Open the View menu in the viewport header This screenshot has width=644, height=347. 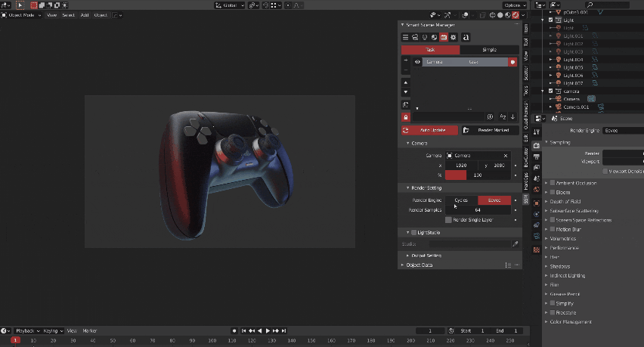(x=51, y=15)
